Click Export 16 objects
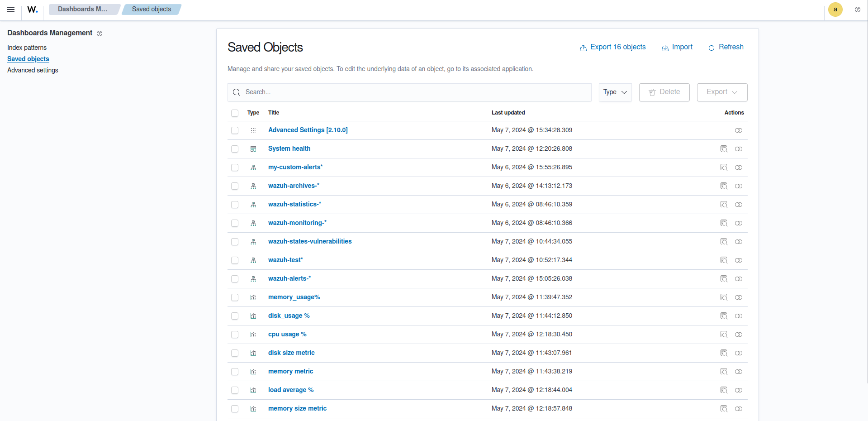Viewport: 868px width, 421px height. pos(612,47)
